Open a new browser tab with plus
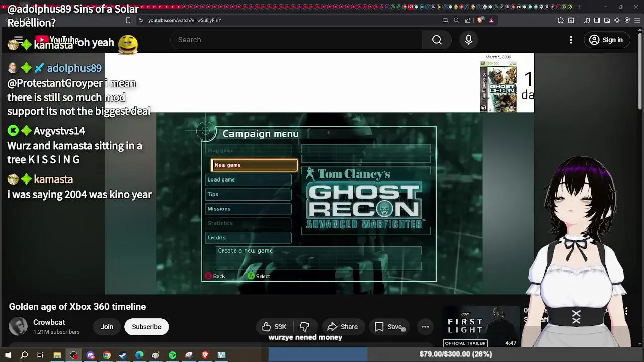This screenshot has height=362, width=644. (x=579, y=7)
